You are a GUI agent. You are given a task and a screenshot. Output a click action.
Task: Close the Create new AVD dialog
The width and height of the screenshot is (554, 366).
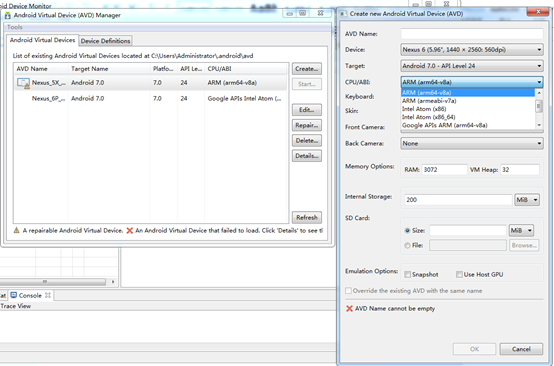pos(538,12)
